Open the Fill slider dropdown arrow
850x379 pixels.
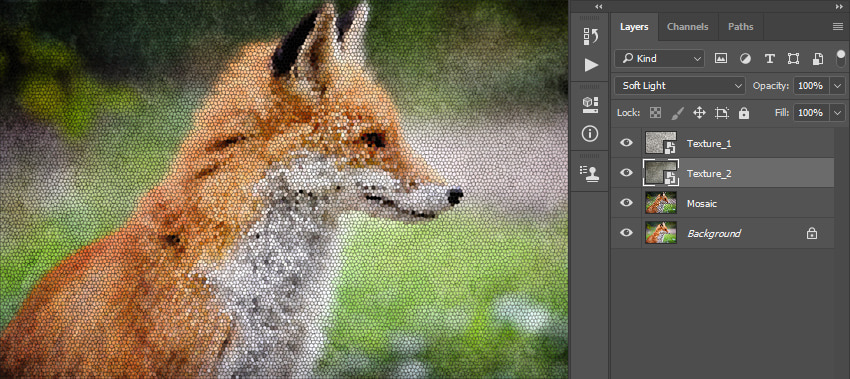(x=838, y=113)
